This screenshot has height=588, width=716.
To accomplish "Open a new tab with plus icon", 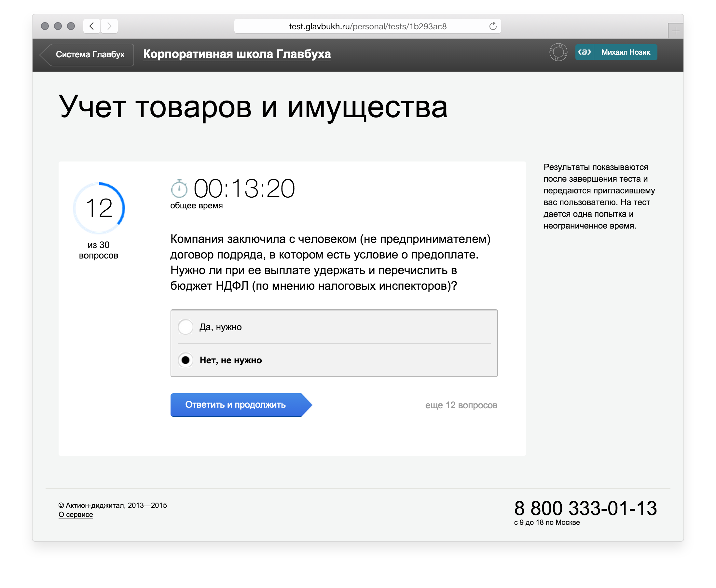I will click(x=675, y=31).
